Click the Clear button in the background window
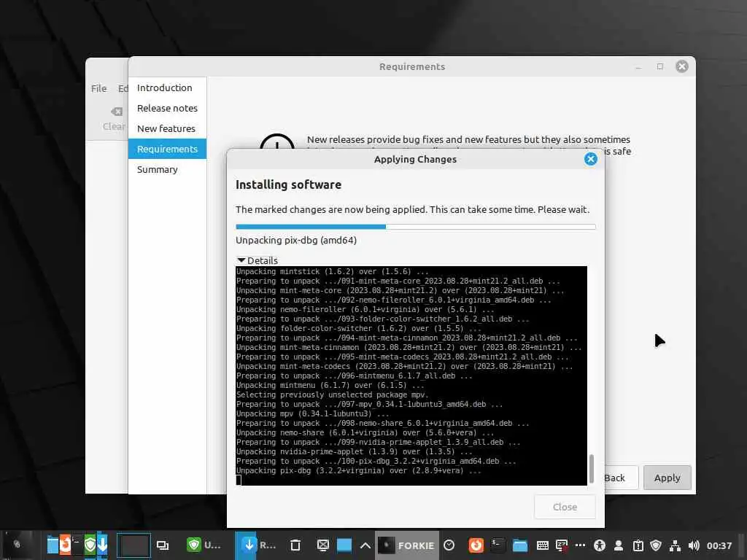 coord(115,119)
